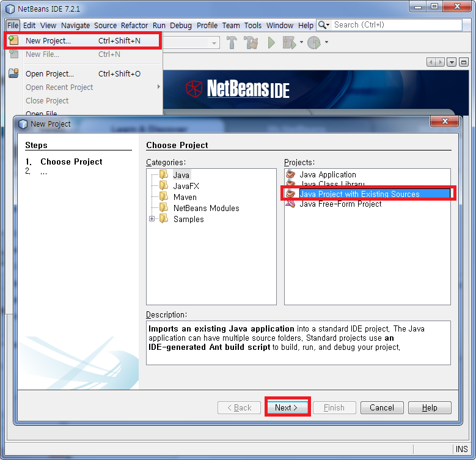The image size is (476, 460).
Task: Click the < Back button
Action: (x=239, y=407)
